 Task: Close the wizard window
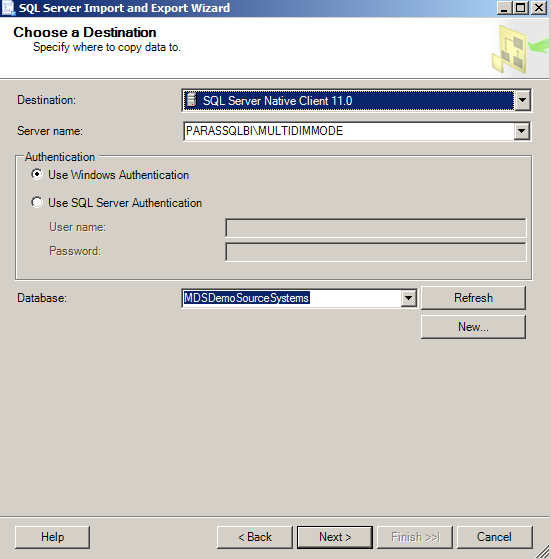(x=539, y=8)
